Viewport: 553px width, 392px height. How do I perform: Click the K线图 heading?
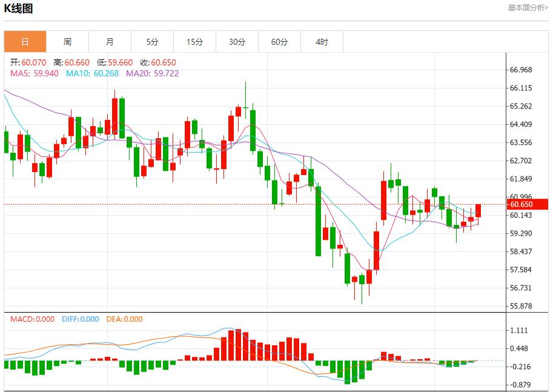tap(19, 8)
